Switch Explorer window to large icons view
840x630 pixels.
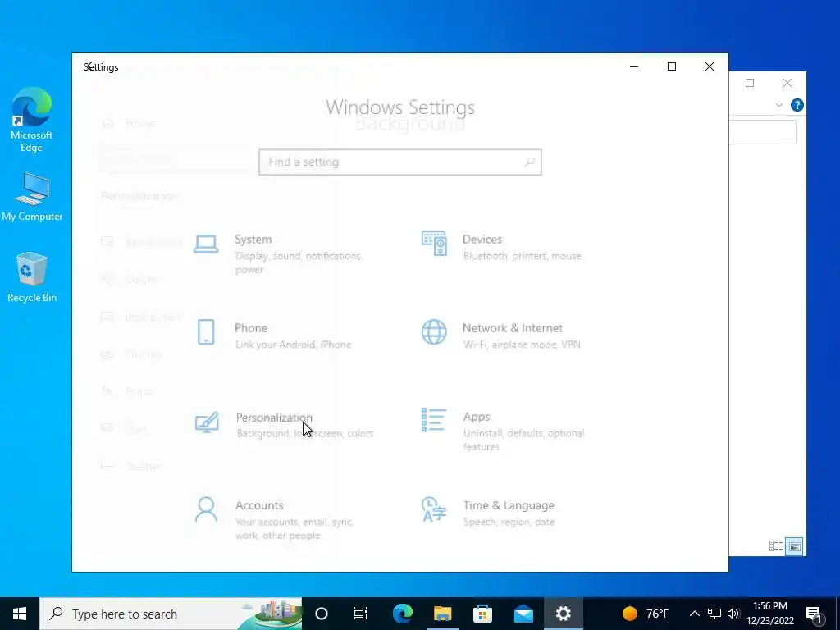click(794, 546)
